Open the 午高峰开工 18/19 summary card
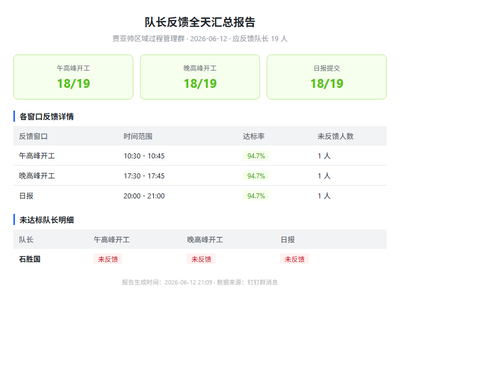This screenshot has width=500, height=389. click(73, 77)
